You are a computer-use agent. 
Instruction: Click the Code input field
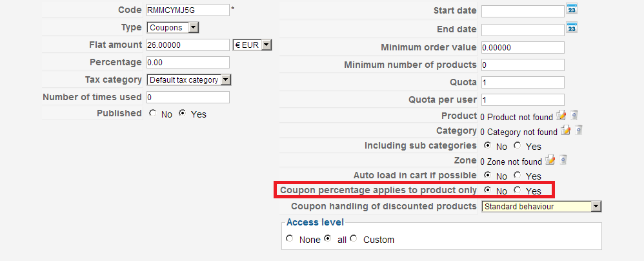[x=187, y=10]
